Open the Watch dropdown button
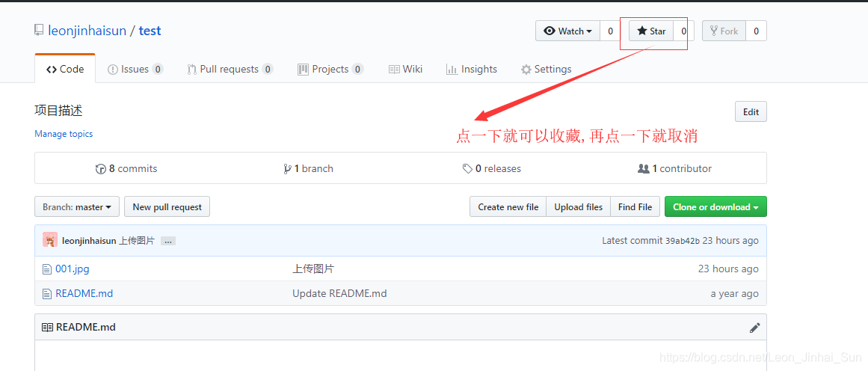Viewport: 868px width, 371px height. (567, 31)
